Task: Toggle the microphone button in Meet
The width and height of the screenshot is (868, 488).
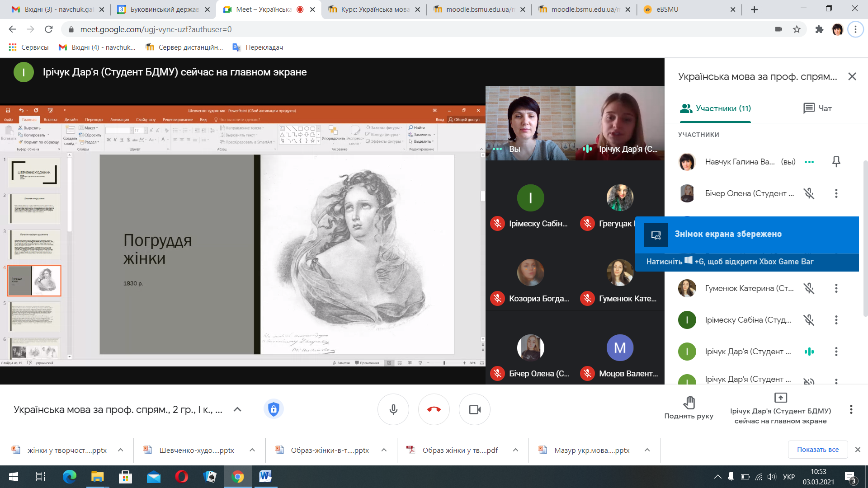Action: pos(393,409)
